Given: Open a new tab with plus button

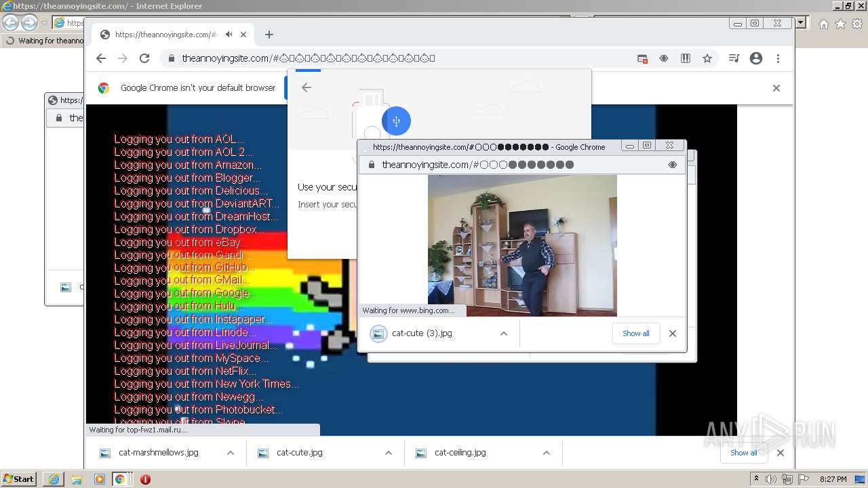Looking at the screenshot, I should (269, 35).
